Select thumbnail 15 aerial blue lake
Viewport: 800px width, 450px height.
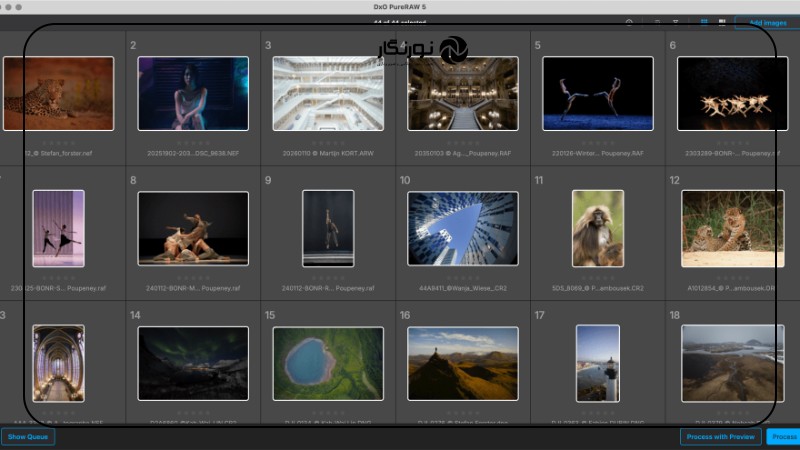point(328,363)
